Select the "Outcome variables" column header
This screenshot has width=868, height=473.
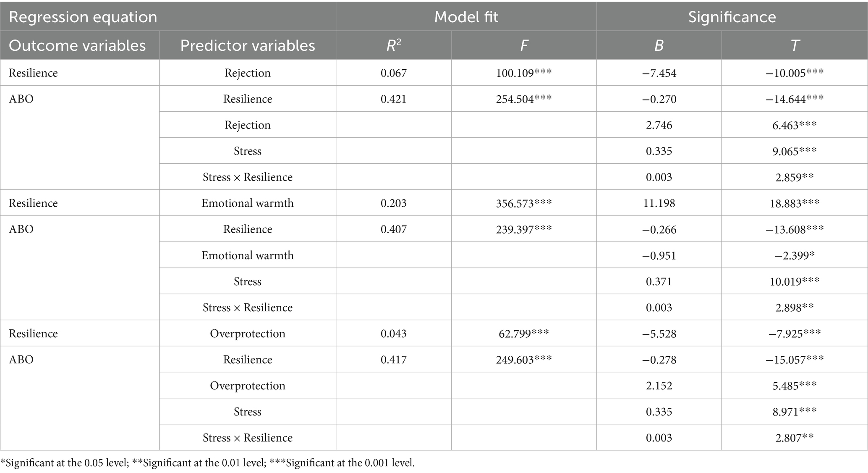point(77,45)
